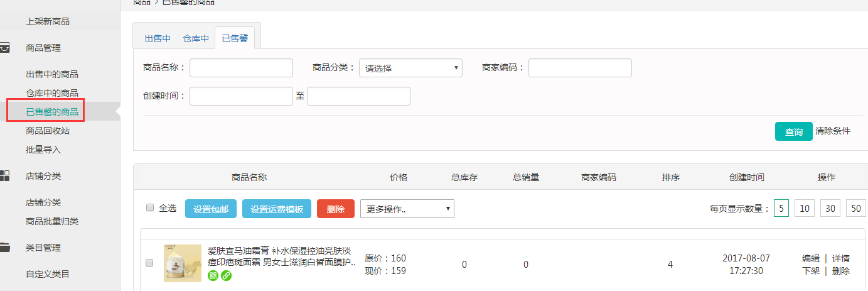
Task: Click the red 删除 button
Action: click(x=336, y=209)
